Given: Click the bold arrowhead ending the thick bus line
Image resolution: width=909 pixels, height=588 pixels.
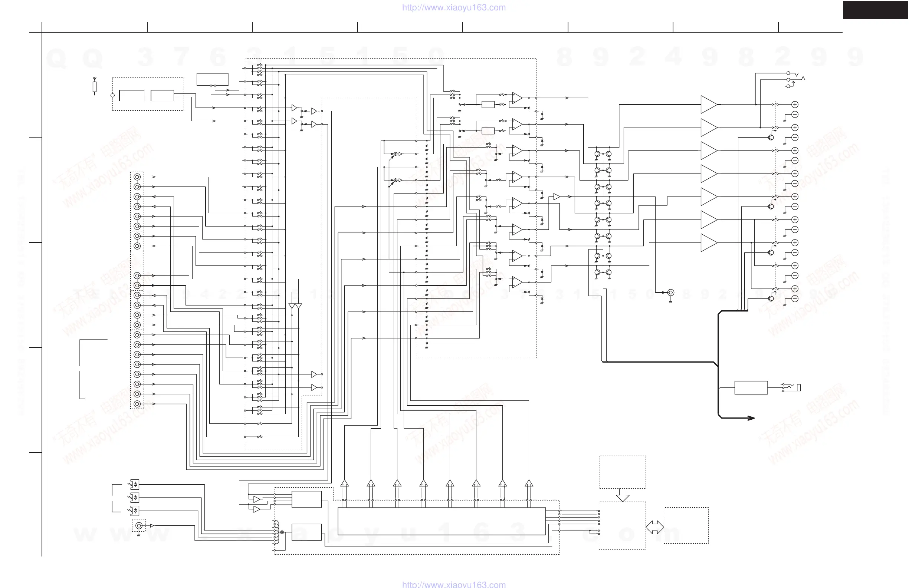Looking at the screenshot, I should tap(751, 418).
